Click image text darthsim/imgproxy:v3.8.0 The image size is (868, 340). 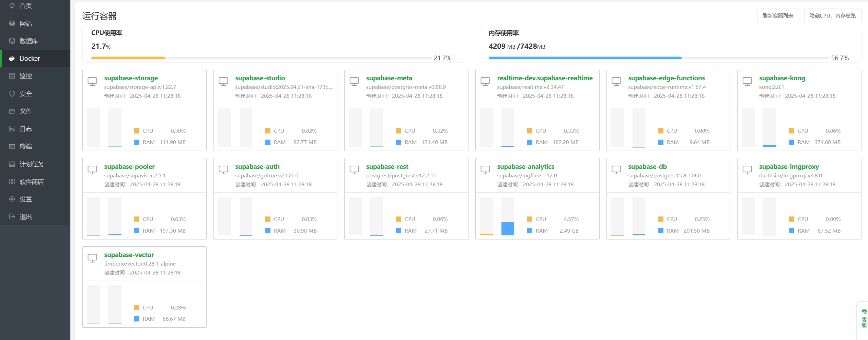pyautogui.click(x=790, y=175)
